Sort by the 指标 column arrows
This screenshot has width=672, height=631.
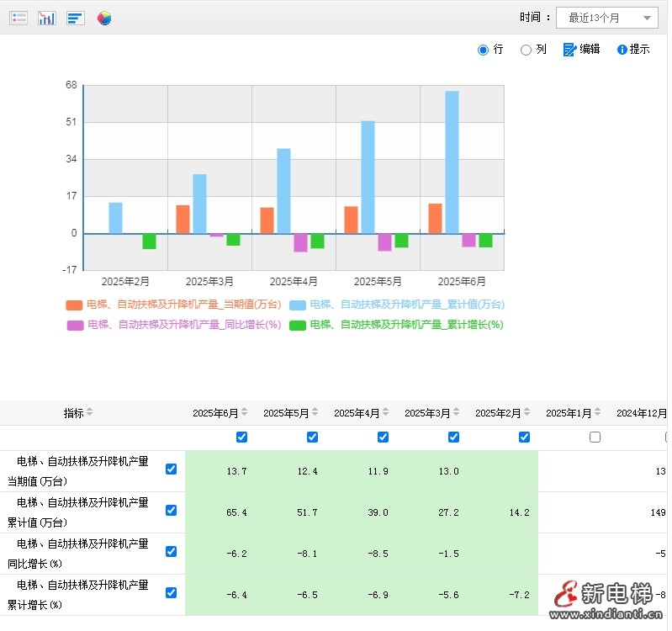pyautogui.click(x=90, y=412)
